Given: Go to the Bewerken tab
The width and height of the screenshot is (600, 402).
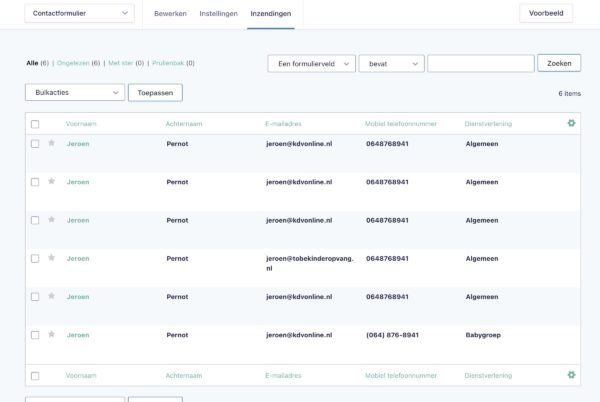Looking at the screenshot, I should point(170,14).
